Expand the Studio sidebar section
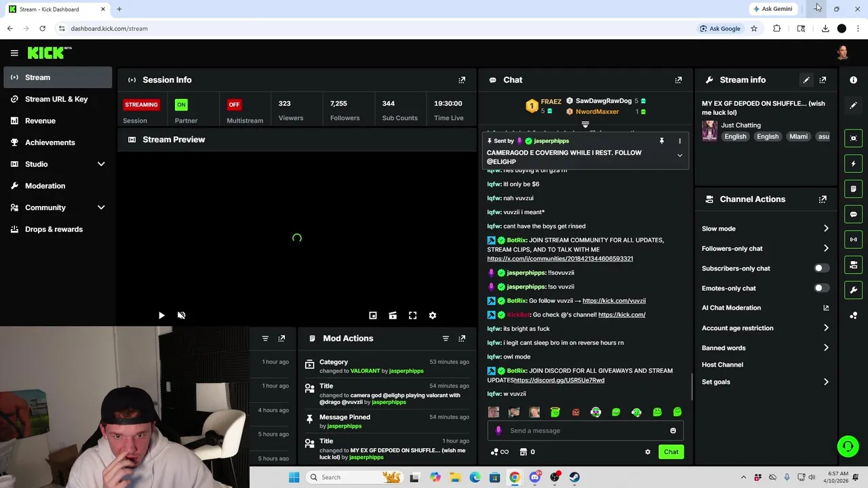The width and height of the screenshot is (868, 488). point(101,164)
